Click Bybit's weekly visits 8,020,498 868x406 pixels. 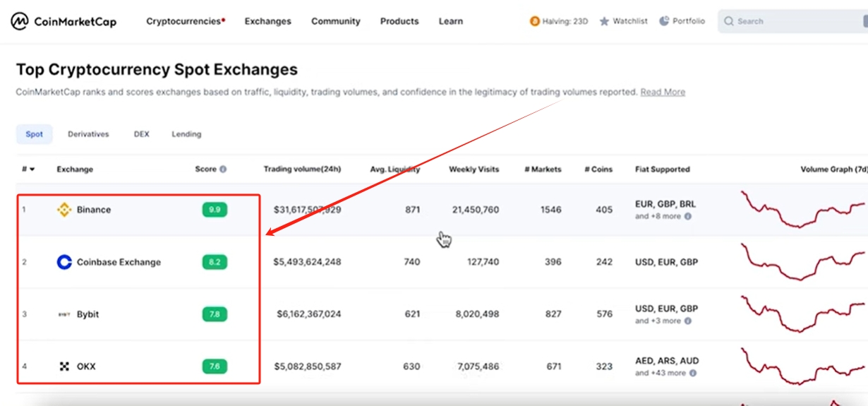click(x=478, y=314)
